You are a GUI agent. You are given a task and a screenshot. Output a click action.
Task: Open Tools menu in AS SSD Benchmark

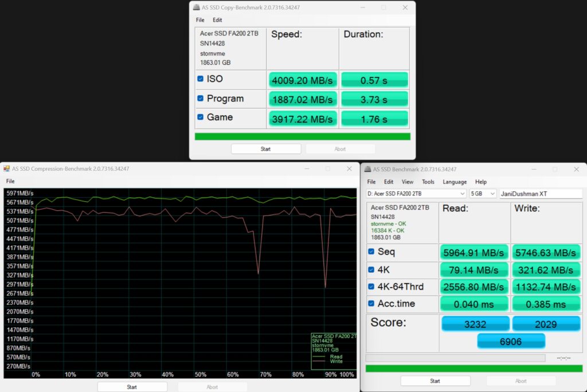pyautogui.click(x=428, y=182)
